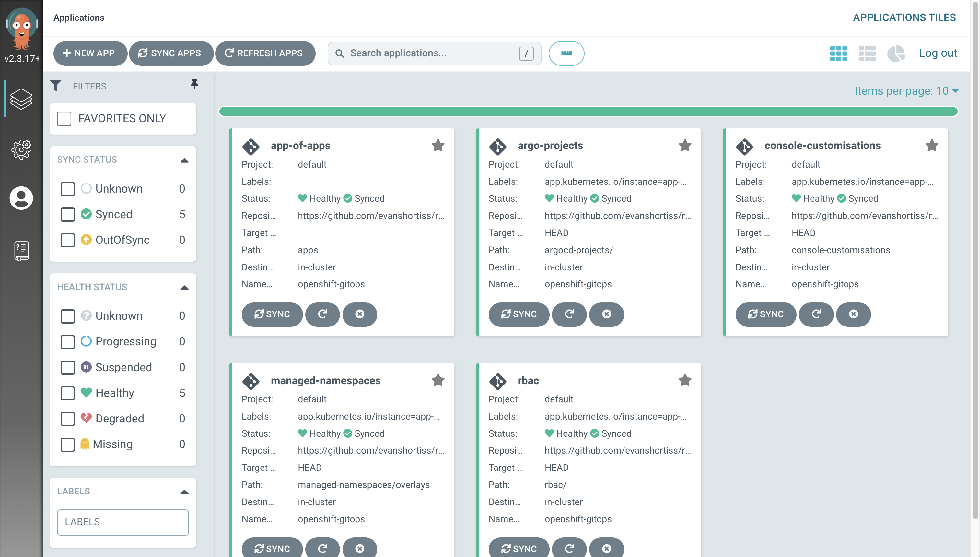
Task: Click the NEW APP button
Action: tap(88, 53)
